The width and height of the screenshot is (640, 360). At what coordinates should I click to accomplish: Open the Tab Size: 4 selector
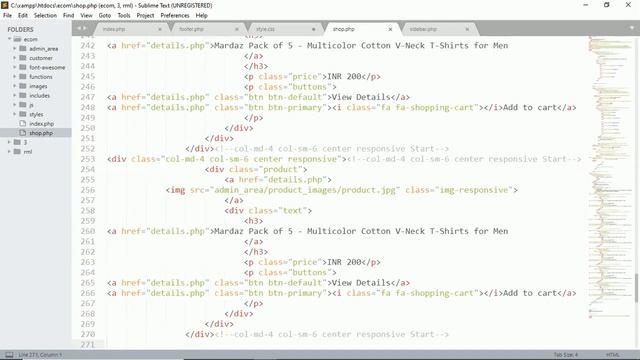coord(566,355)
